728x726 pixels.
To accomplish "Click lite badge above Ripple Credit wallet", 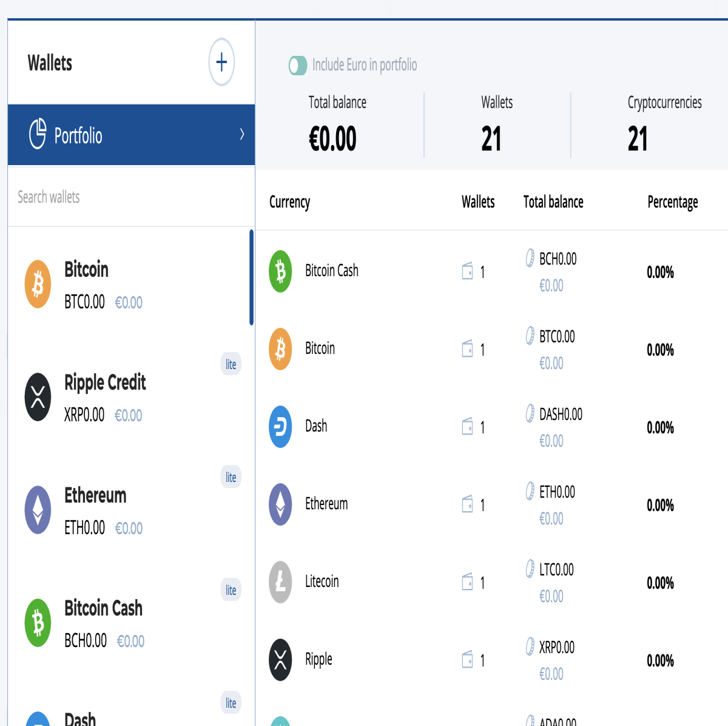I will (x=231, y=364).
